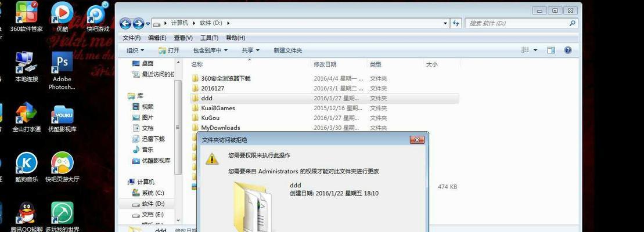Open 多玩我的世界 desktop icon
The width and height of the screenshot is (644, 232).
(62, 216)
